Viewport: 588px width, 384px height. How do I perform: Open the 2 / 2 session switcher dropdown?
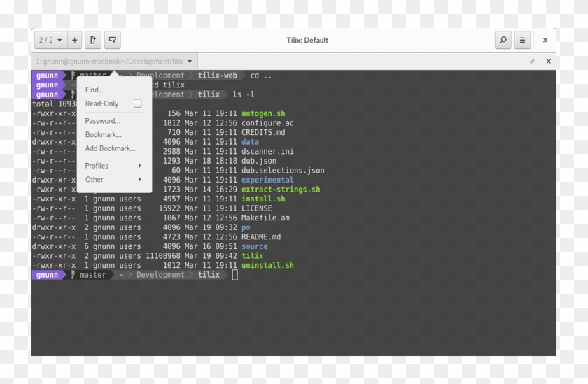50,40
